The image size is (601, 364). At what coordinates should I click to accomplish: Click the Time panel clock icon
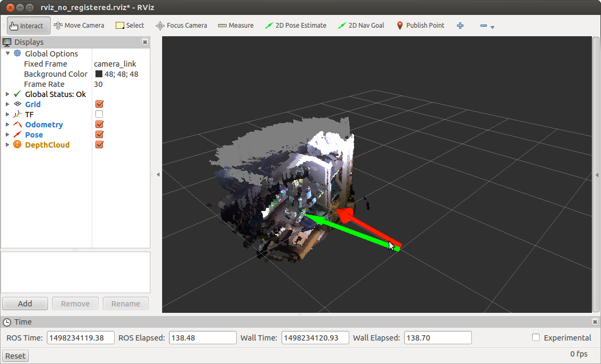7,322
